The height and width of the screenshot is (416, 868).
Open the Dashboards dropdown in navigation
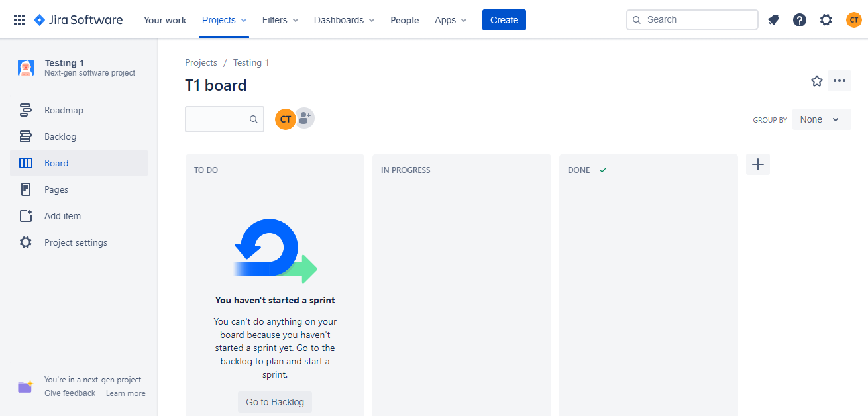[x=344, y=20]
